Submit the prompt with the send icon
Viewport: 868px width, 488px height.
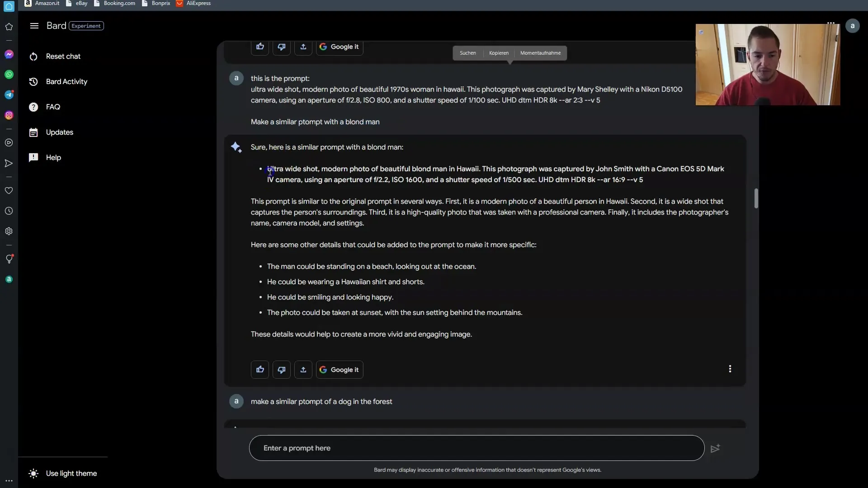pos(715,448)
